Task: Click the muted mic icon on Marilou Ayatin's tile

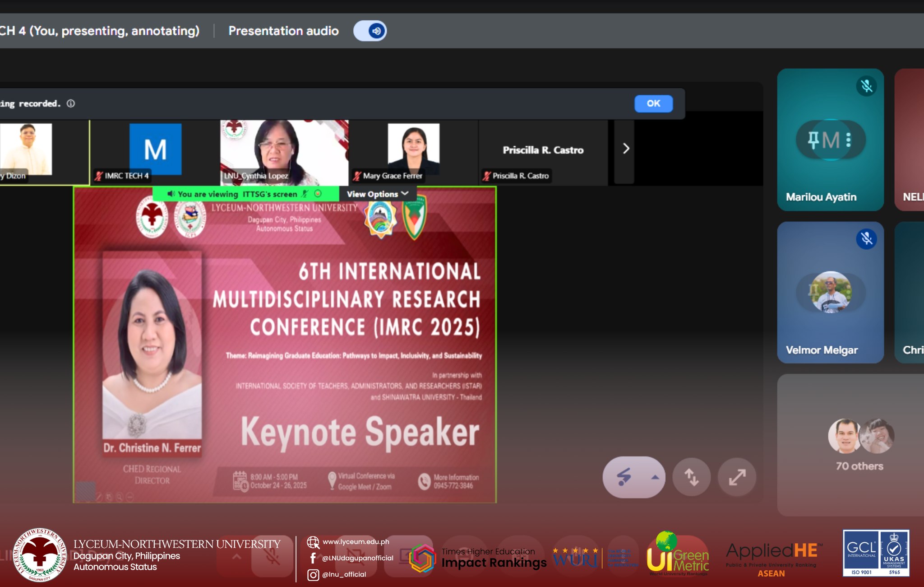Action: coord(866,86)
